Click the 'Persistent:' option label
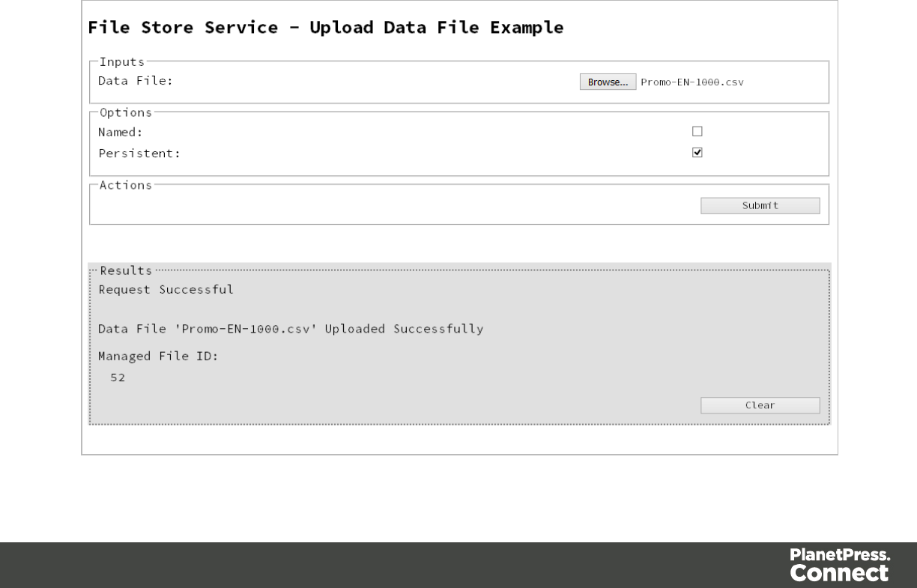Image resolution: width=917 pixels, height=588 pixels. pyautogui.click(x=139, y=153)
